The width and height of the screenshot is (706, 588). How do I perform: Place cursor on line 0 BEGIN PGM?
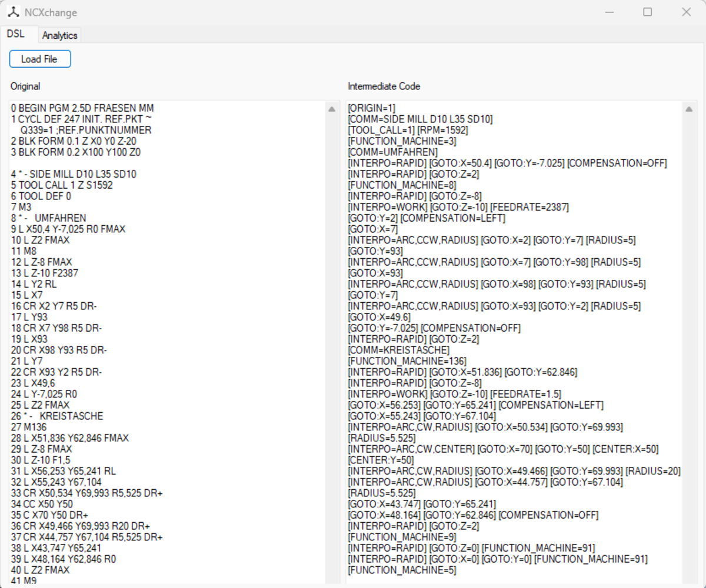click(x=82, y=109)
